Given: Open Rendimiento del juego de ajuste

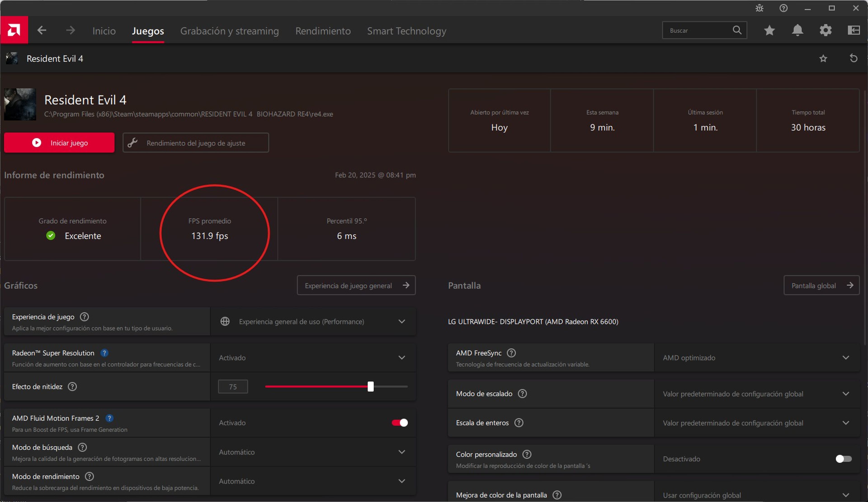Looking at the screenshot, I should 196,143.
